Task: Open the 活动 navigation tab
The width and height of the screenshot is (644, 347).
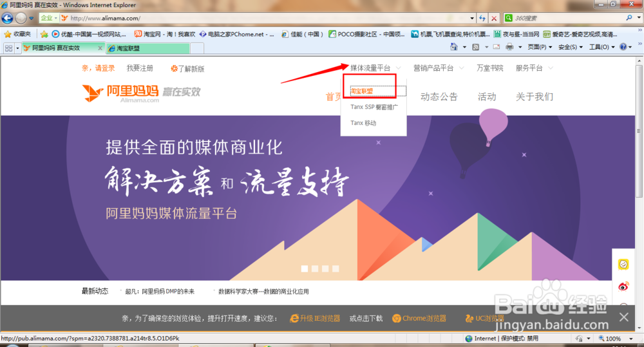Action: pos(487,97)
